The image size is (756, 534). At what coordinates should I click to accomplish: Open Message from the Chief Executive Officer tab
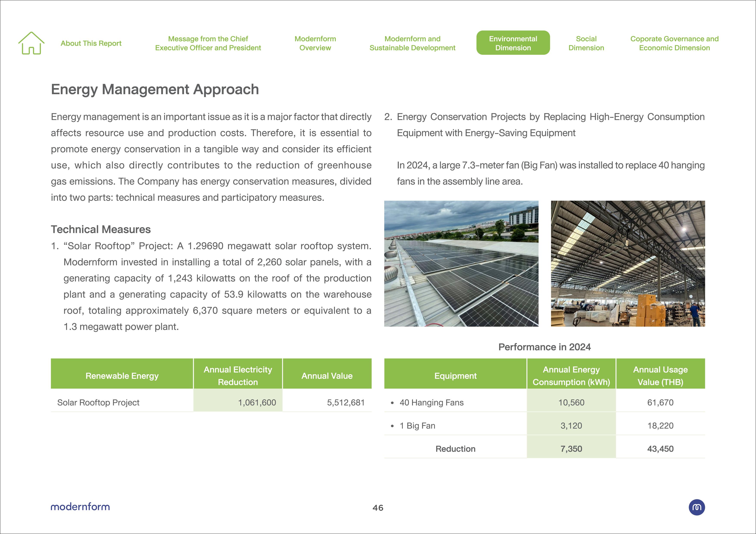pos(208,43)
